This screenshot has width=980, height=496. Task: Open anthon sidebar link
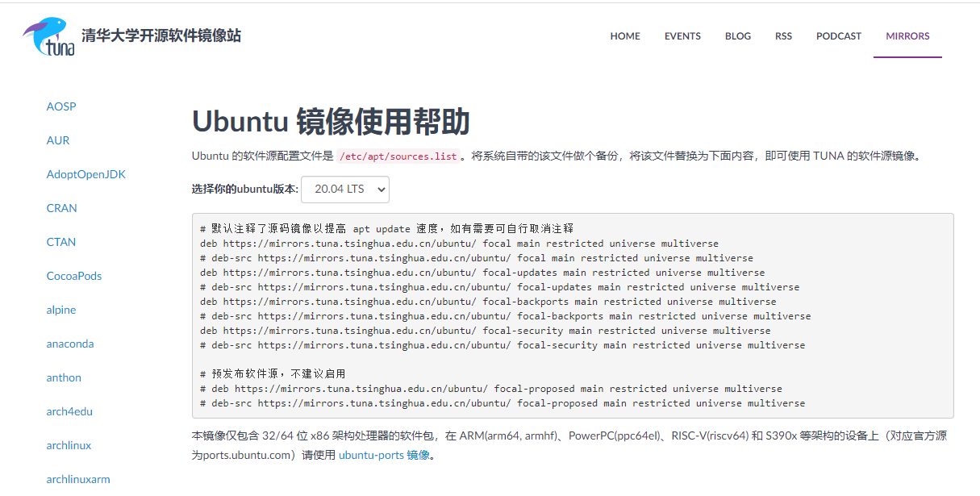click(64, 377)
